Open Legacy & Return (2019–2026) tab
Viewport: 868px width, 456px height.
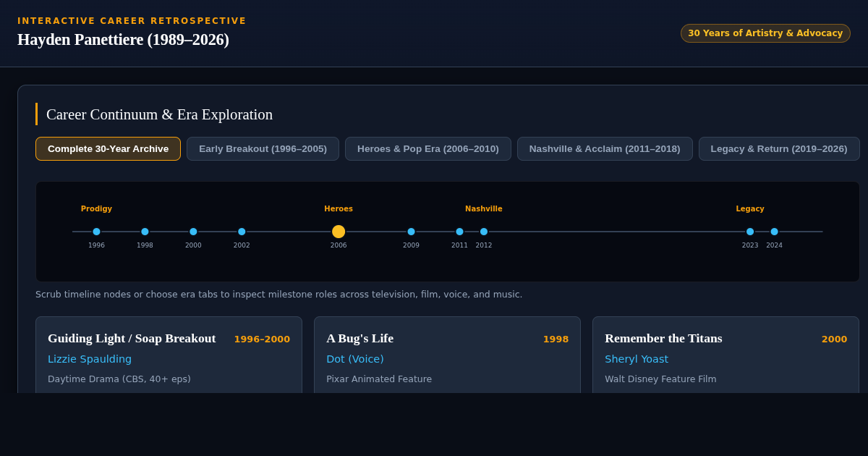[779, 148]
